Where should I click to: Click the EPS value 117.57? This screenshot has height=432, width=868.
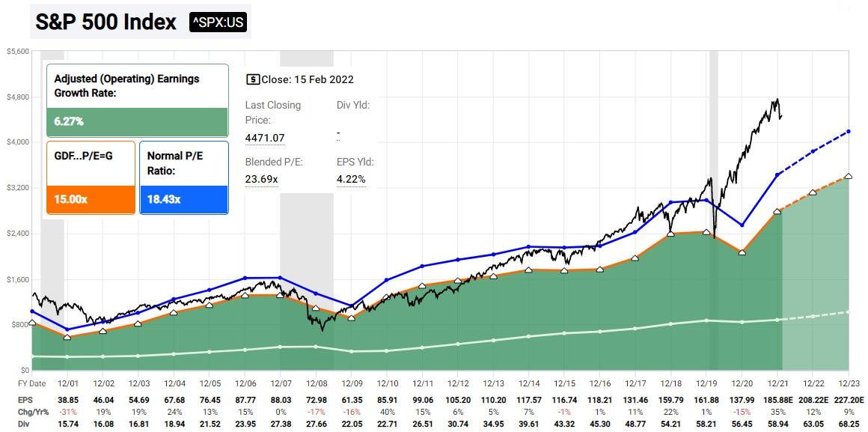tap(529, 398)
